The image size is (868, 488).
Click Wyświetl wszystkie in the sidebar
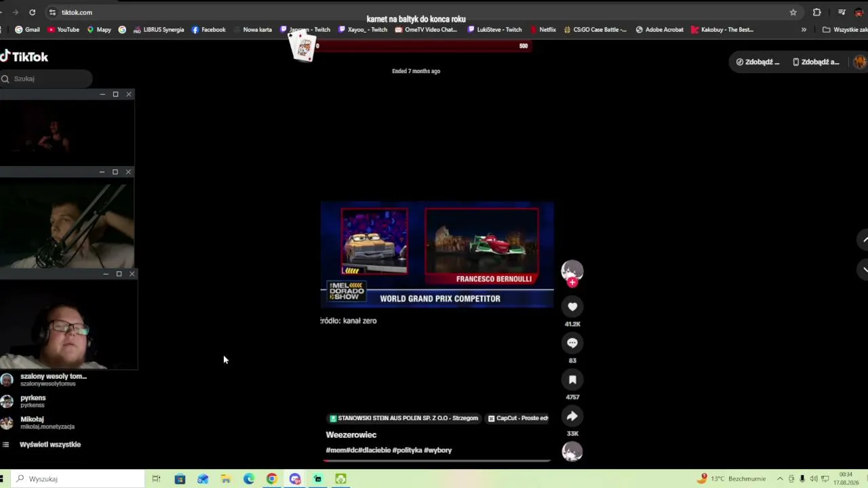tap(50, 445)
